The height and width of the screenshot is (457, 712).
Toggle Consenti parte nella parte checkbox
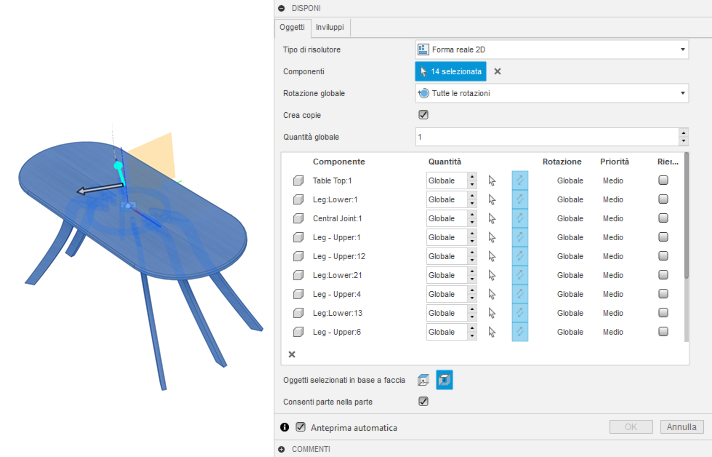pos(424,402)
